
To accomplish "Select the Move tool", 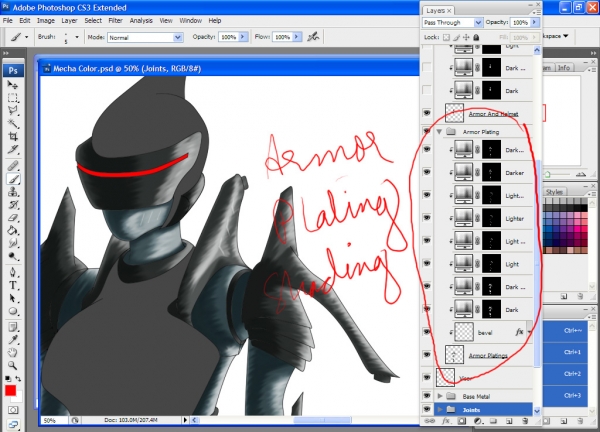I will [13, 85].
